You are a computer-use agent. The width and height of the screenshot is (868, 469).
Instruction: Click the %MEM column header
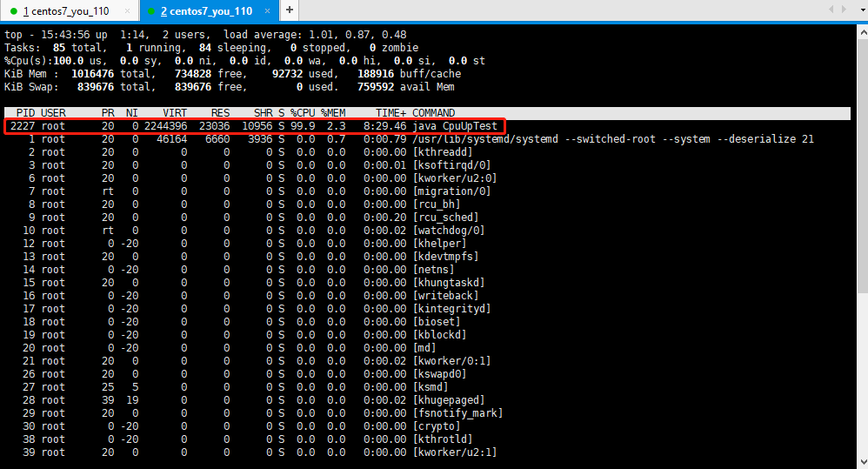pyautogui.click(x=333, y=113)
